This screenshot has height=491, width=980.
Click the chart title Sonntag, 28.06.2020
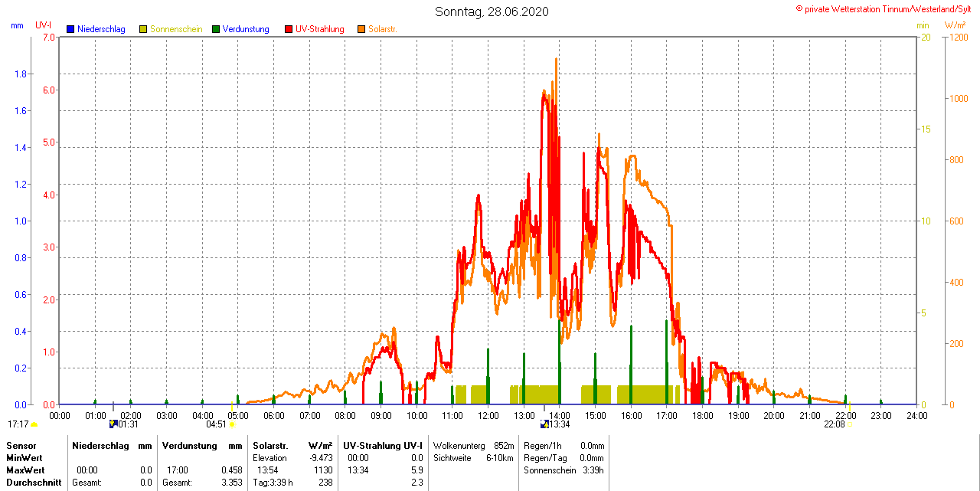point(492,11)
